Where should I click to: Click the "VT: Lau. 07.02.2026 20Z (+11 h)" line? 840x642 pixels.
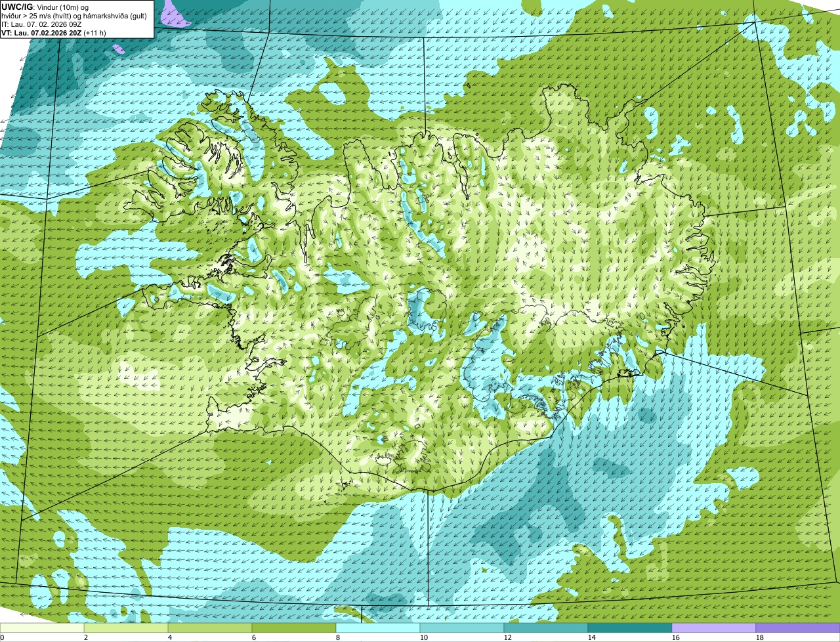[54, 32]
